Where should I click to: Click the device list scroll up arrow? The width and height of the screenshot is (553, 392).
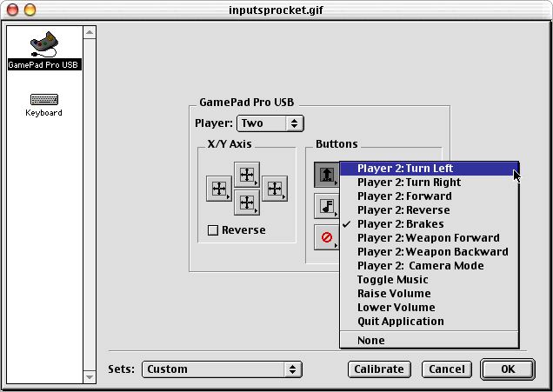[x=90, y=32]
